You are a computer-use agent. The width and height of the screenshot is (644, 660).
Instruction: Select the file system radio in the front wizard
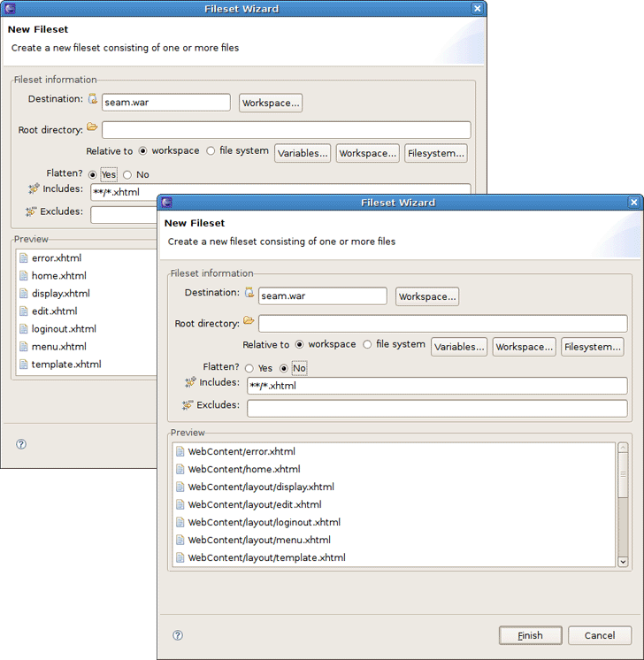367,345
